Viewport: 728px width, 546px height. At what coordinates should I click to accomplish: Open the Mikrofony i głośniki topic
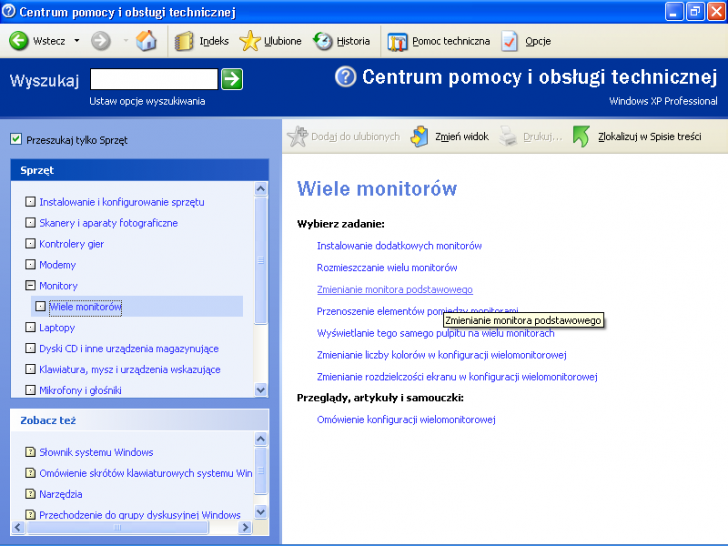click(80, 390)
